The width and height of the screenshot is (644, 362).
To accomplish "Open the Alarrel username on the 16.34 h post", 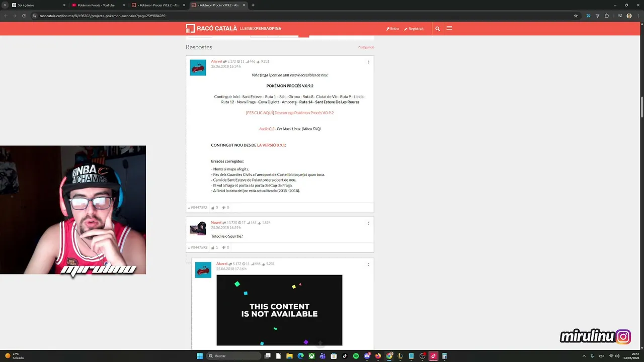I will pos(216,61).
